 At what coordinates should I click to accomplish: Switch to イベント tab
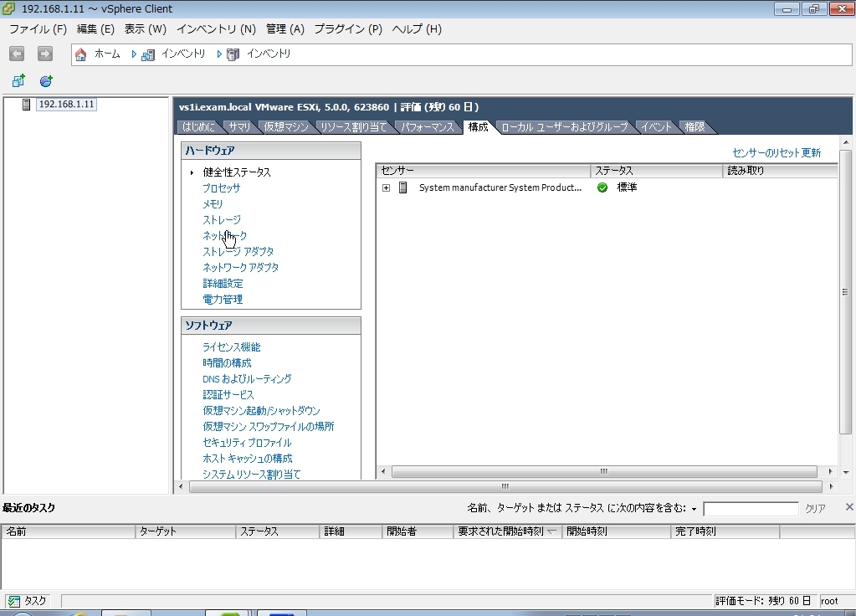click(x=656, y=126)
